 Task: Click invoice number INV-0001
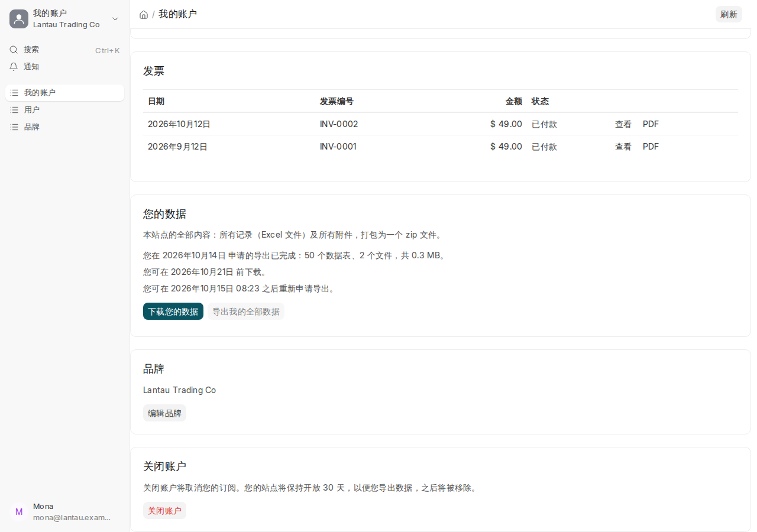[x=338, y=147]
